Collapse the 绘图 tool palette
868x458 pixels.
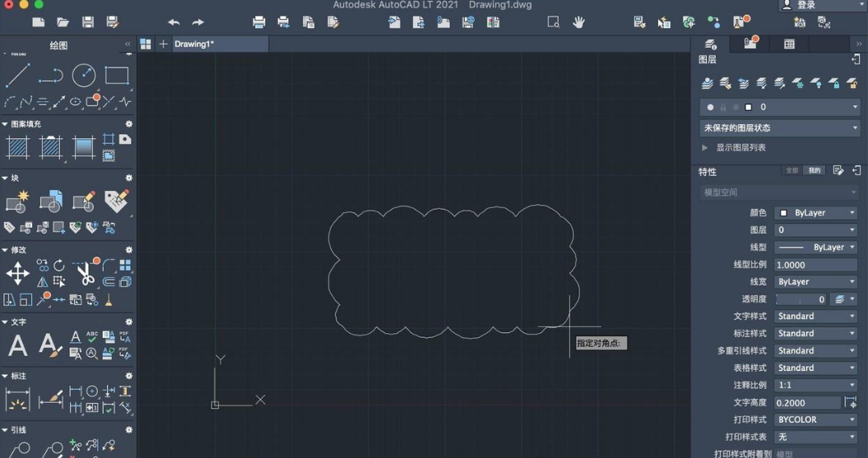pyautogui.click(x=128, y=44)
